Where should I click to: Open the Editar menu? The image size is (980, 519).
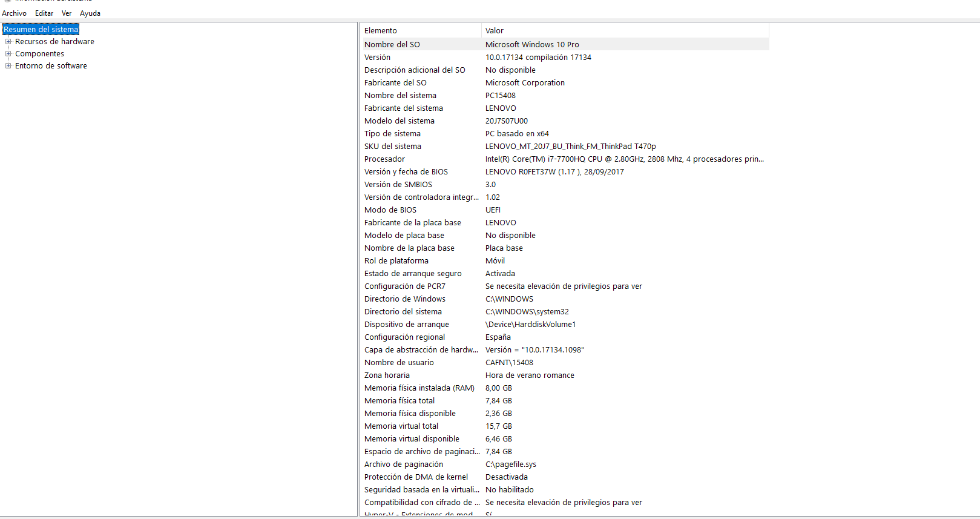click(x=44, y=13)
